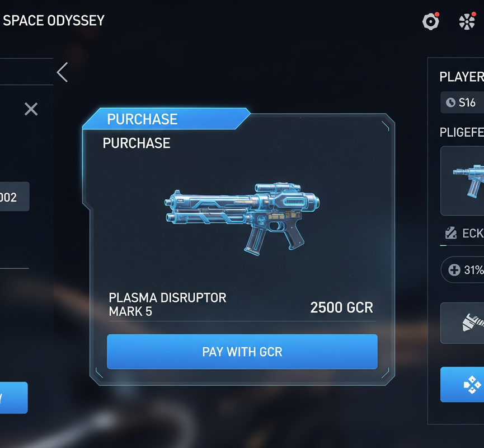Select the 31% pill control
Screen dimensions: 484x448
tap(462, 270)
